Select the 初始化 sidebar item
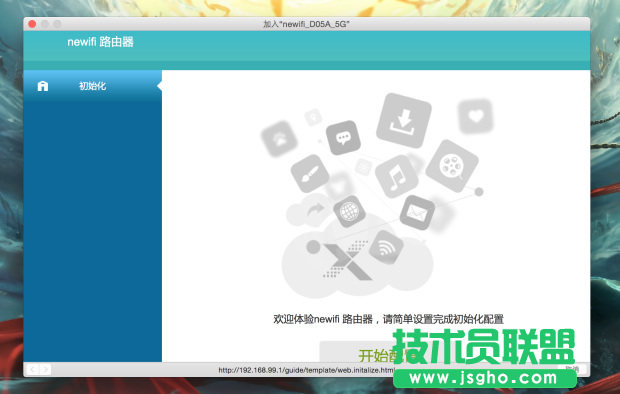Screen dimensions: 620x394 click(x=93, y=86)
